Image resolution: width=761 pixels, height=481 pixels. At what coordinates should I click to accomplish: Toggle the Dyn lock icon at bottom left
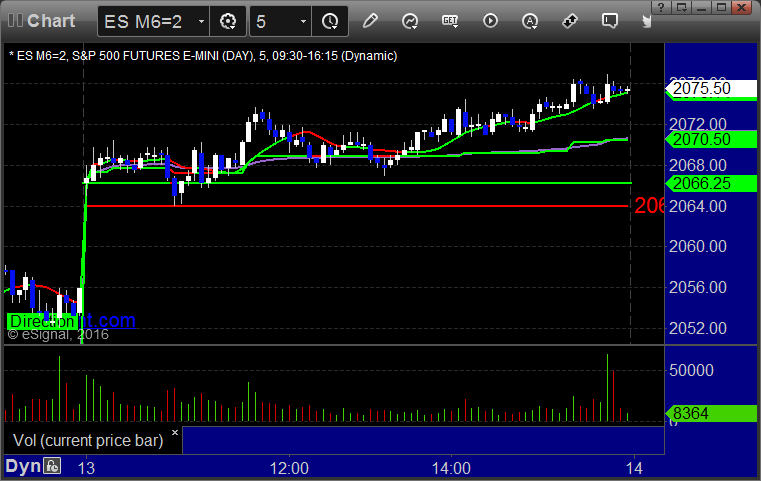pos(52,466)
